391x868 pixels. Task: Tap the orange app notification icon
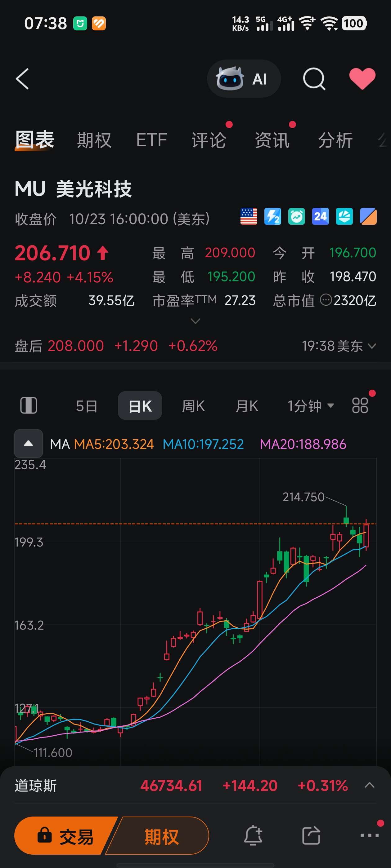click(x=99, y=24)
